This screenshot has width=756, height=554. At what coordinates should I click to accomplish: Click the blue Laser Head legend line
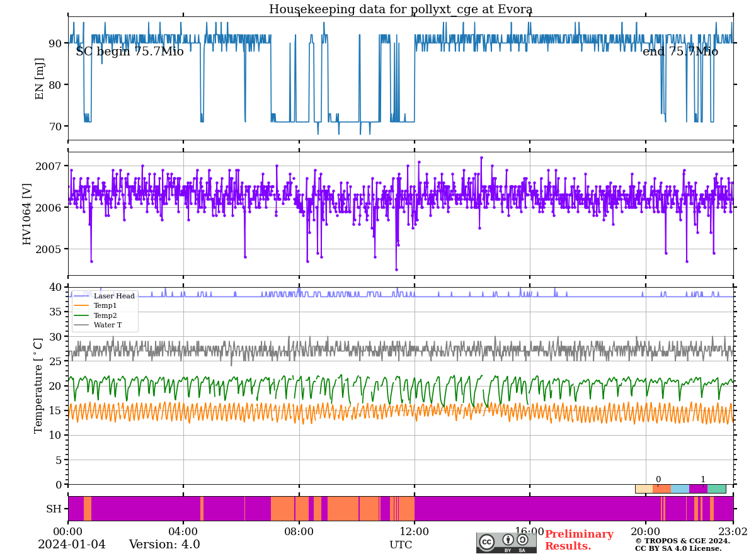pos(83,296)
